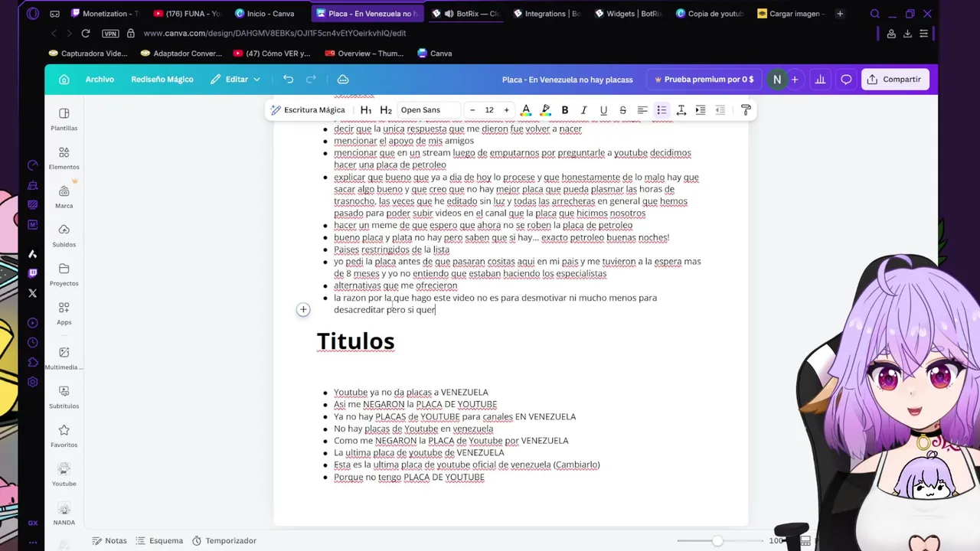Image resolution: width=980 pixels, height=551 pixels.
Task: Click the add block plus button
Action: [303, 310]
